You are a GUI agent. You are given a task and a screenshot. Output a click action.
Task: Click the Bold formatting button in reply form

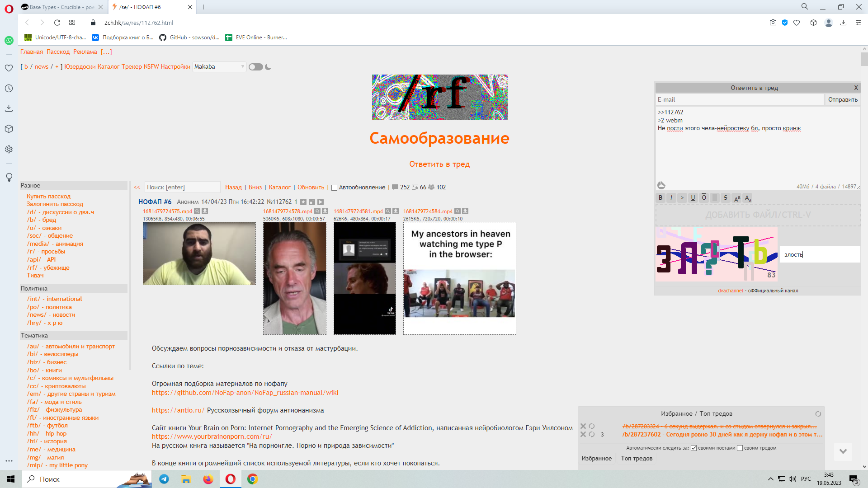(x=660, y=198)
